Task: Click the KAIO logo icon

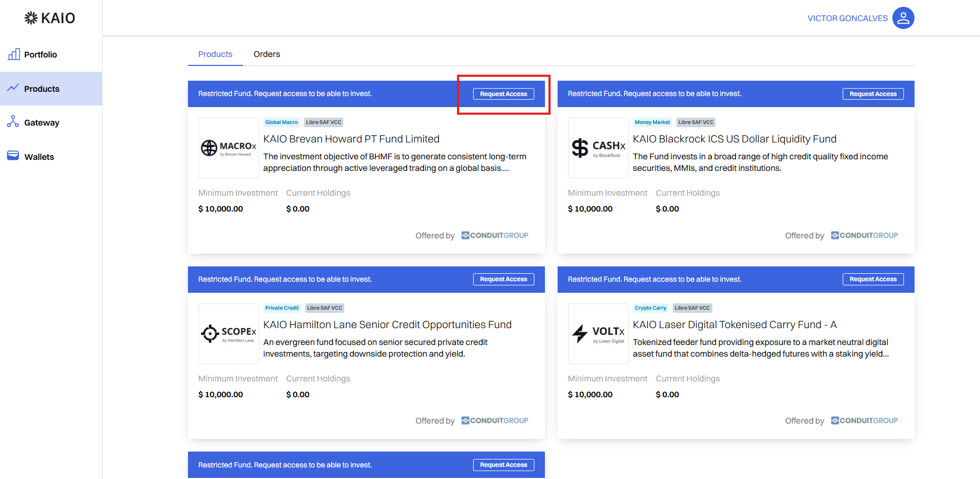Action: point(31,18)
